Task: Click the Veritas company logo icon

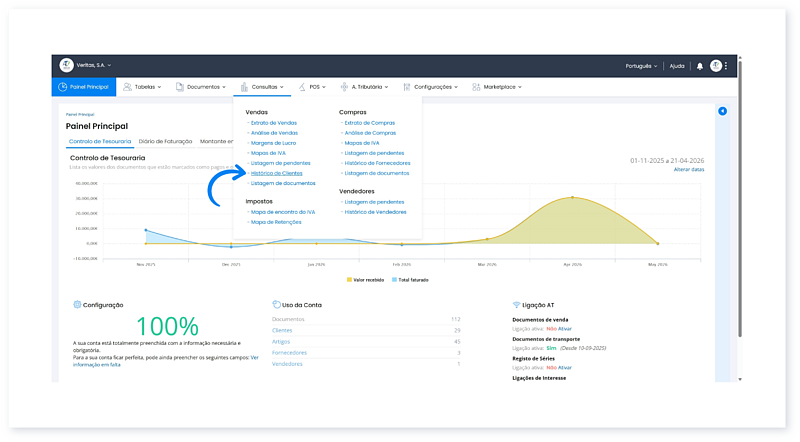Action: click(x=67, y=66)
